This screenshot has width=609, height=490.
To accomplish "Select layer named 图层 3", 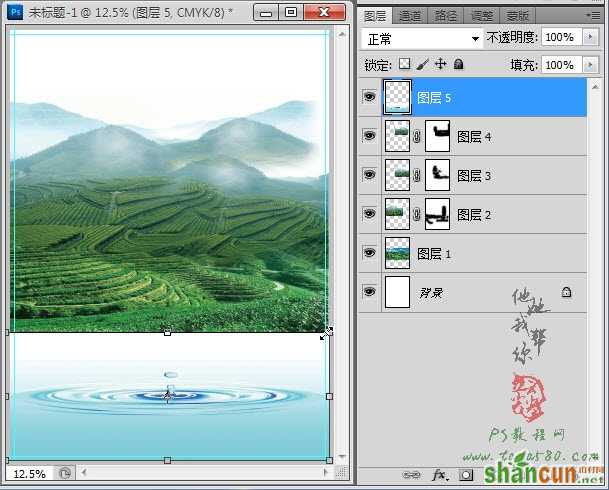I will [x=473, y=175].
